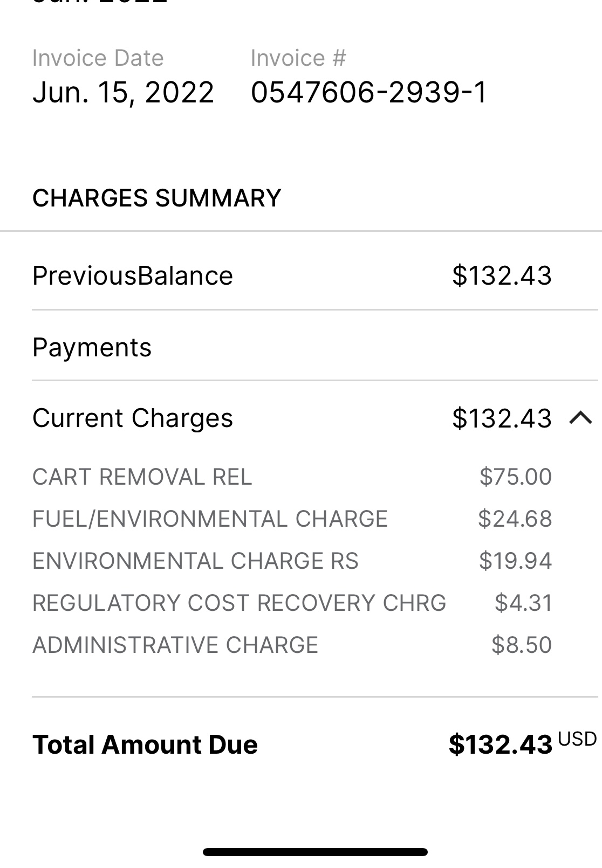Select the ENVIRONMENTAL CHARGE RS line
The image size is (602, 868).
click(292, 561)
